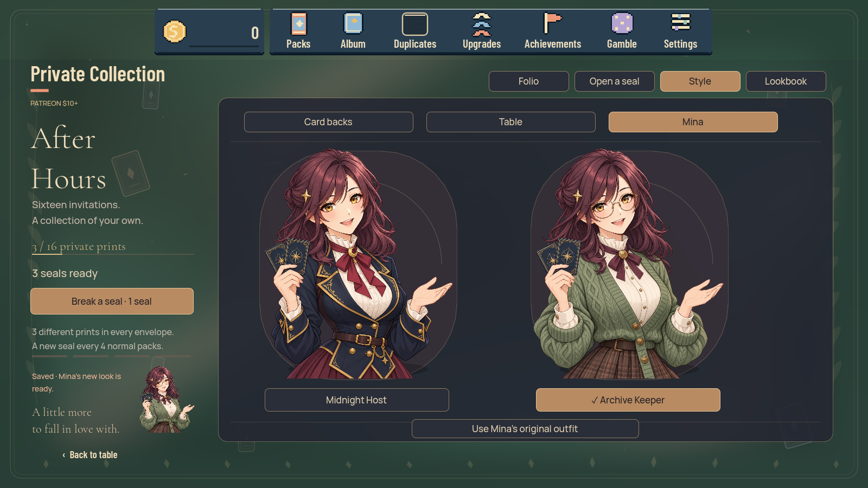The width and height of the screenshot is (868, 488).
Task: Click the Midnight Host Mina portrait
Action: tap(358, 265)
